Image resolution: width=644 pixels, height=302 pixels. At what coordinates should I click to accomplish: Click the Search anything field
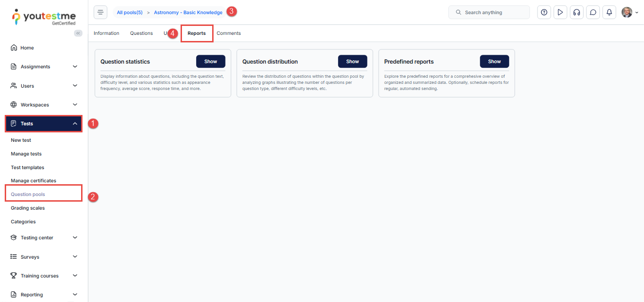coord(489,12)
